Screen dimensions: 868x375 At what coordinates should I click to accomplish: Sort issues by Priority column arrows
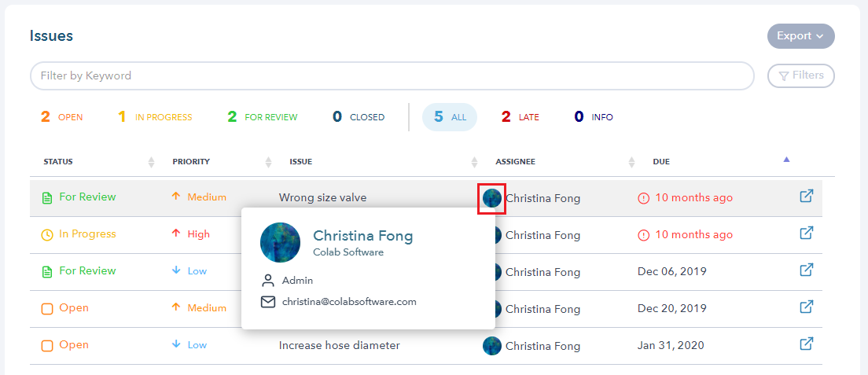click(268, 162)
